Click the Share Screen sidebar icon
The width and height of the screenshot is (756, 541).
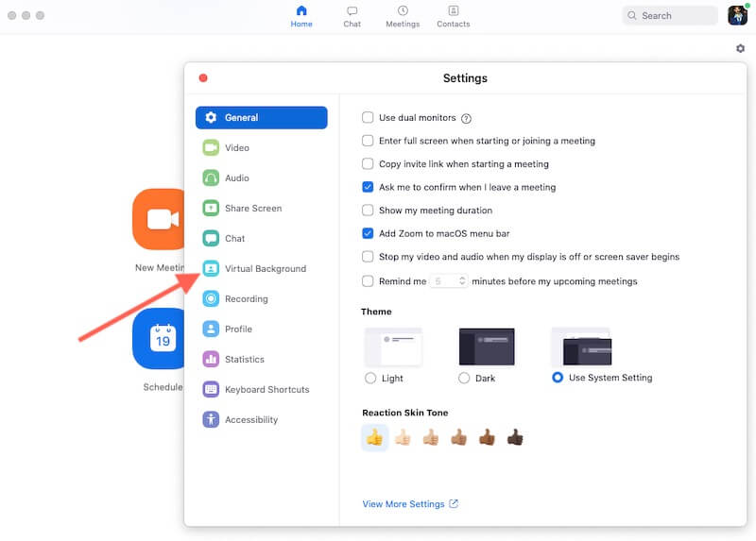(210, 209)
